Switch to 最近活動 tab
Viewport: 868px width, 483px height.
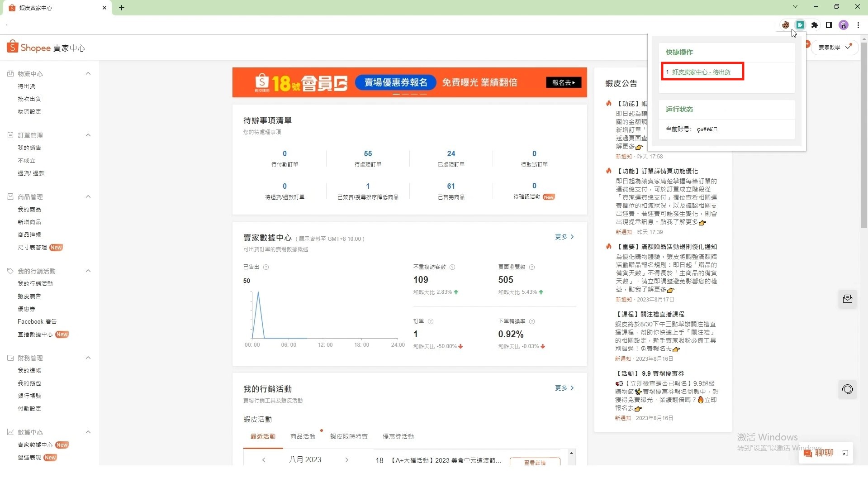[263, 436]
